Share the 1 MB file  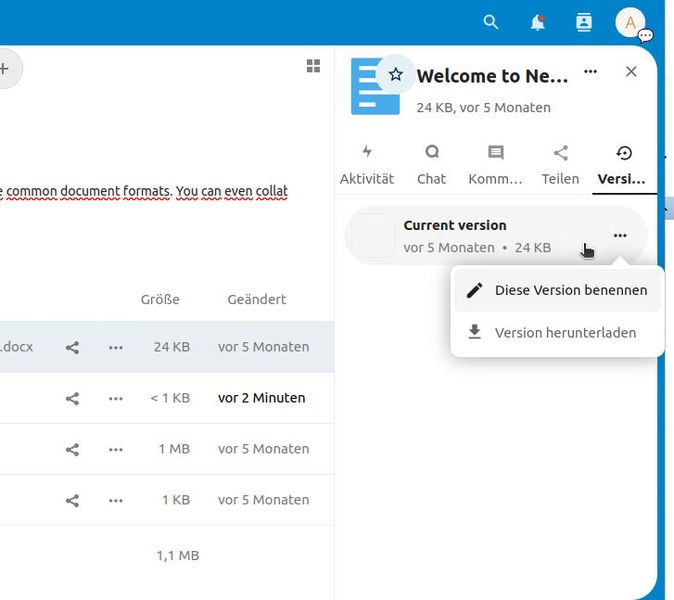(72, 449)
